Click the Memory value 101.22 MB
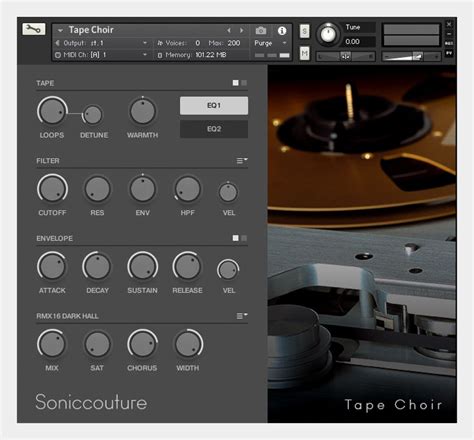The image size is (474, 440). 211,55
